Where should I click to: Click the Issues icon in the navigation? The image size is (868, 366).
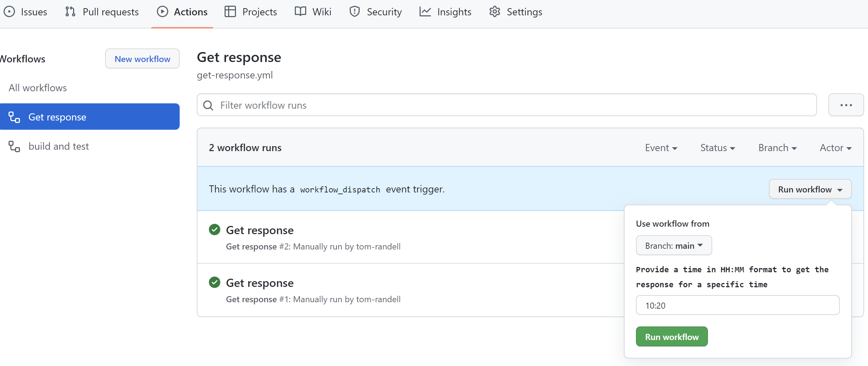[x=9, y=11]
